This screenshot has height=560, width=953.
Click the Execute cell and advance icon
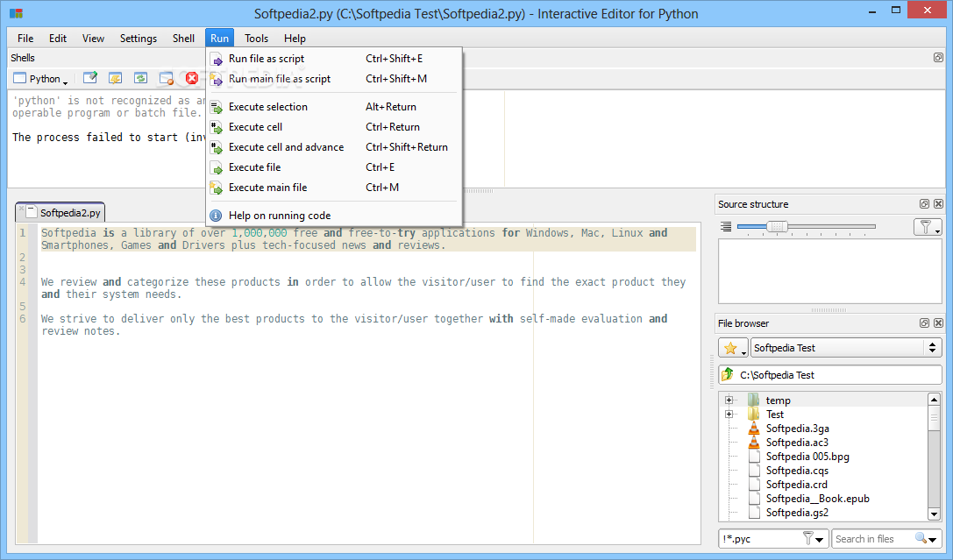(217, 147)
